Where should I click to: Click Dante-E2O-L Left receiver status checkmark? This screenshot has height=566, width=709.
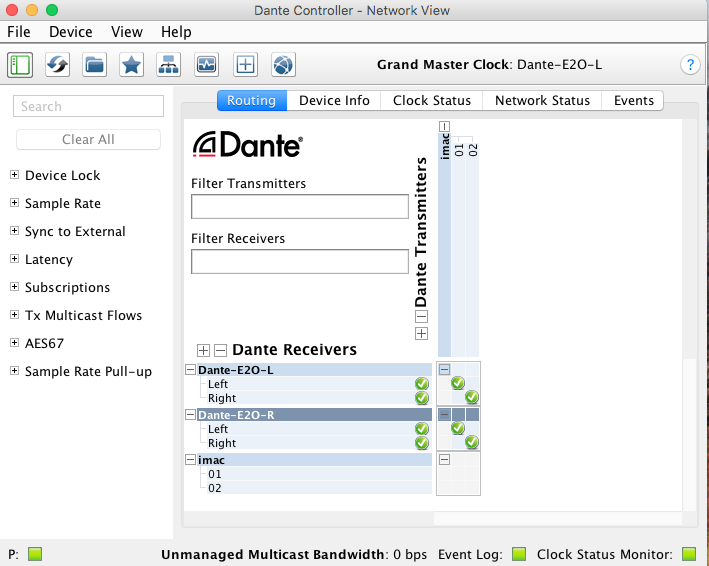pyautogui.click(x=422, y=384)
